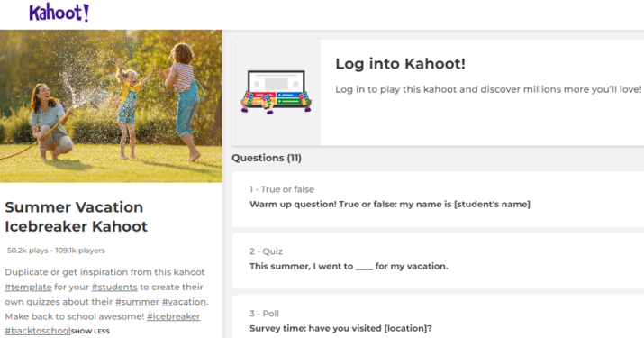Image resolution: width=644 pixels, height=338 pixels.
Task: Open the #backtoschool hashtag link
Action: point(38,331)
